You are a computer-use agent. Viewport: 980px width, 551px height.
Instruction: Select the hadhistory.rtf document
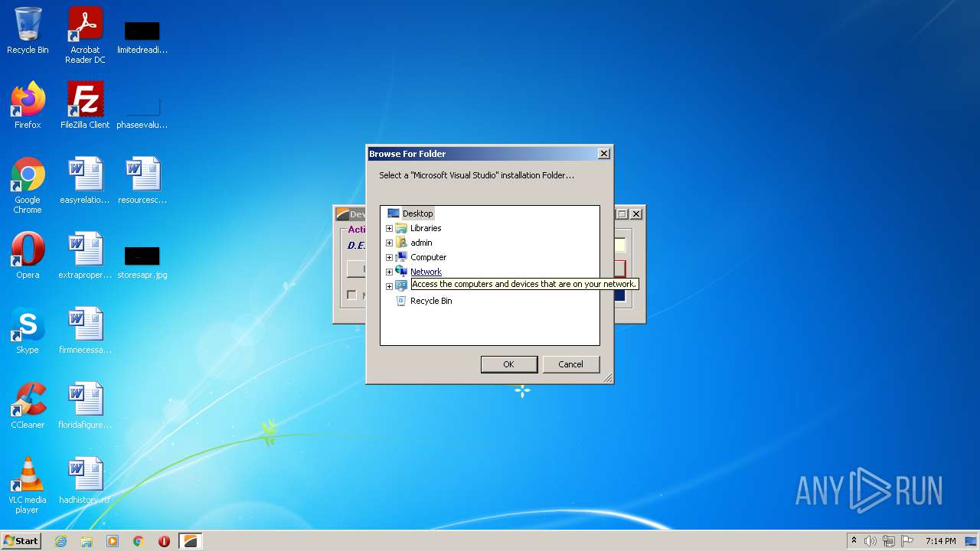(85, 481)
